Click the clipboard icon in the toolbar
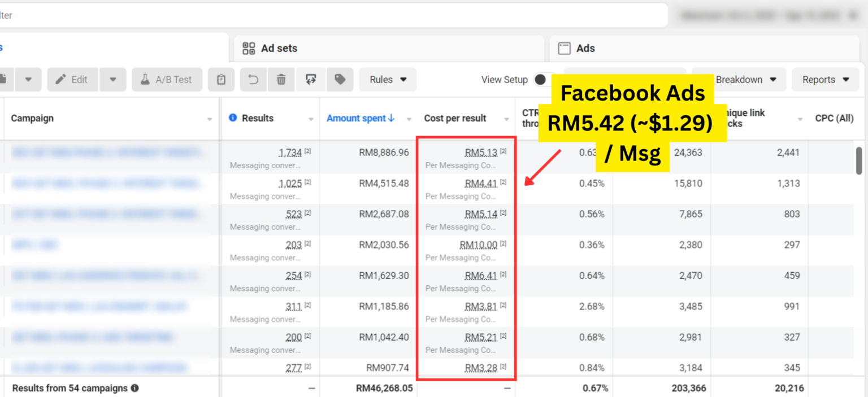 tap(221, 80)
